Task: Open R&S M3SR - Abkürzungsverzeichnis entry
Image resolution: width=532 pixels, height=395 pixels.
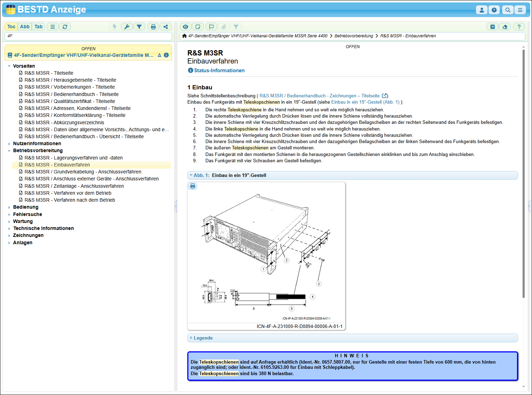Action: coord(64,122)
